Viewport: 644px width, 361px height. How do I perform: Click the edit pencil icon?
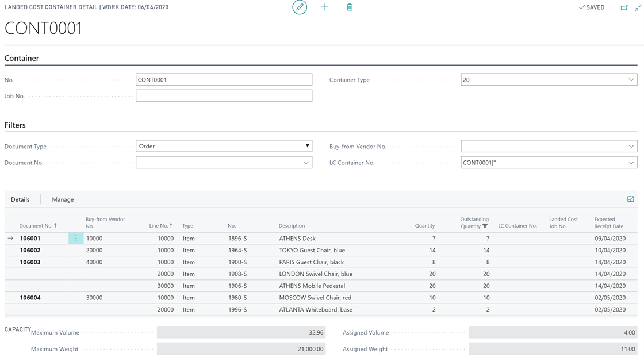click(x=300, y=7)
